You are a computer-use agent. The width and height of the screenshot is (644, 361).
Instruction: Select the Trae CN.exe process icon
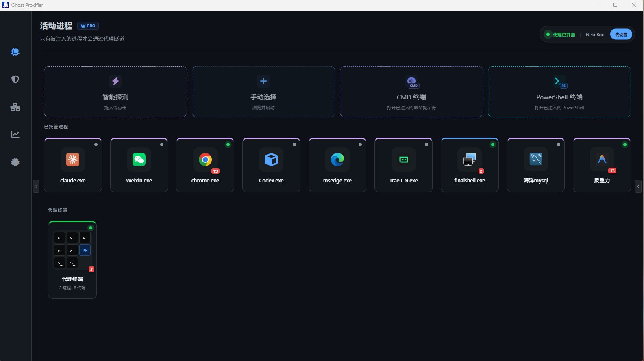coord(403,160)
